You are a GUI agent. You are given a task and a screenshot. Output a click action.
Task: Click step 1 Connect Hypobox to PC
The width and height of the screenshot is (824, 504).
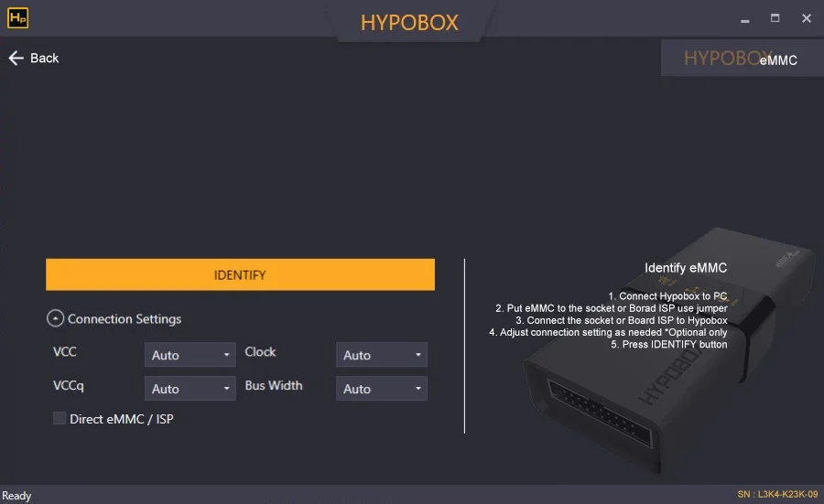(x=668, y=296)
